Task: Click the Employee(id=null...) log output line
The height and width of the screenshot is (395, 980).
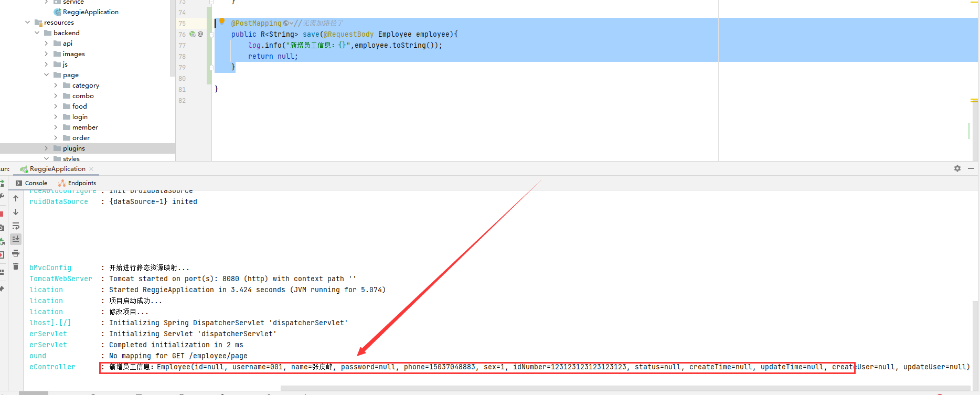Action: pyautogui.click(x=539, y=367)
